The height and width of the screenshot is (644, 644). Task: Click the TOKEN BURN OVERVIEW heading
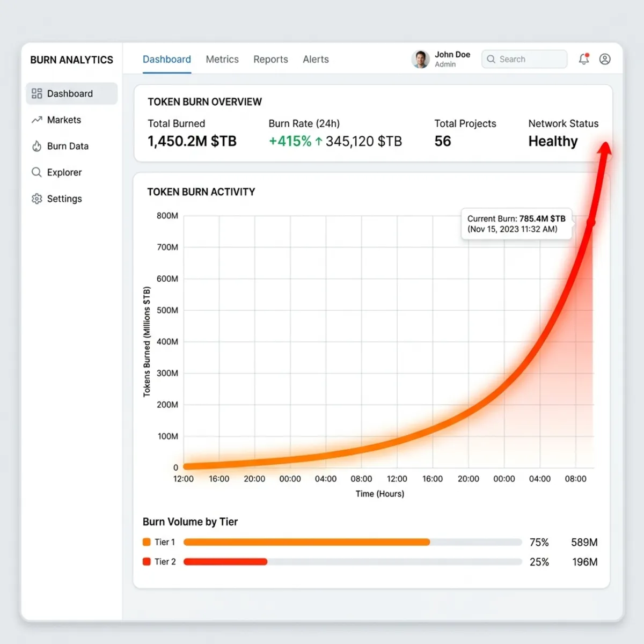pyautogui.click(x=205, y=102)
